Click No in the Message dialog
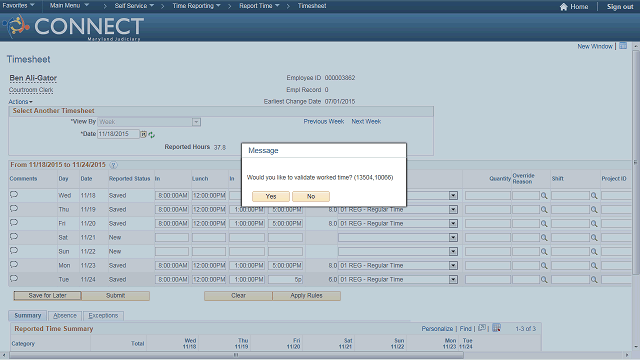The height and width of the screenshot is (360, 640). click(311, 196)
